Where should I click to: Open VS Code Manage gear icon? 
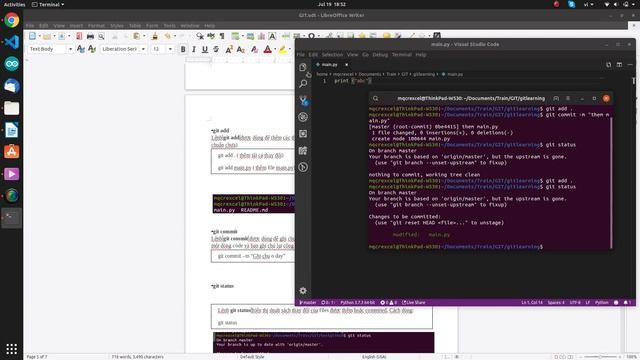pyautogui.click(x=303, y=291)
